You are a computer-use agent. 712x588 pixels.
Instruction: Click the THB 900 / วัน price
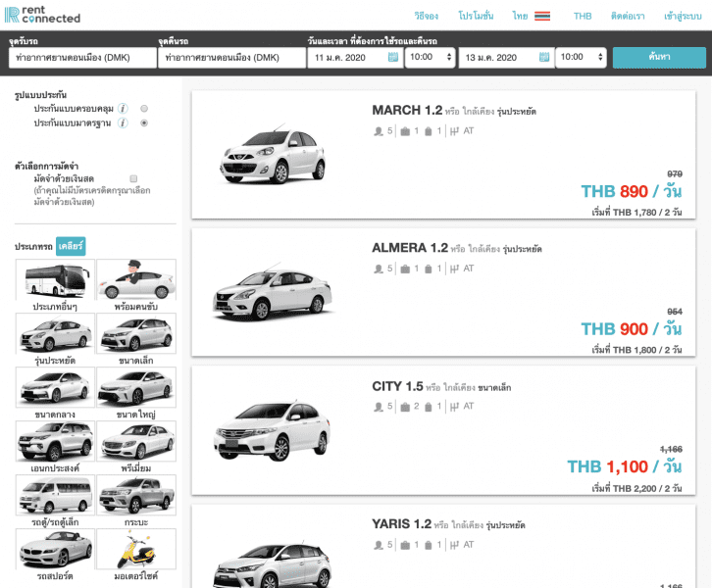[632, 329]
